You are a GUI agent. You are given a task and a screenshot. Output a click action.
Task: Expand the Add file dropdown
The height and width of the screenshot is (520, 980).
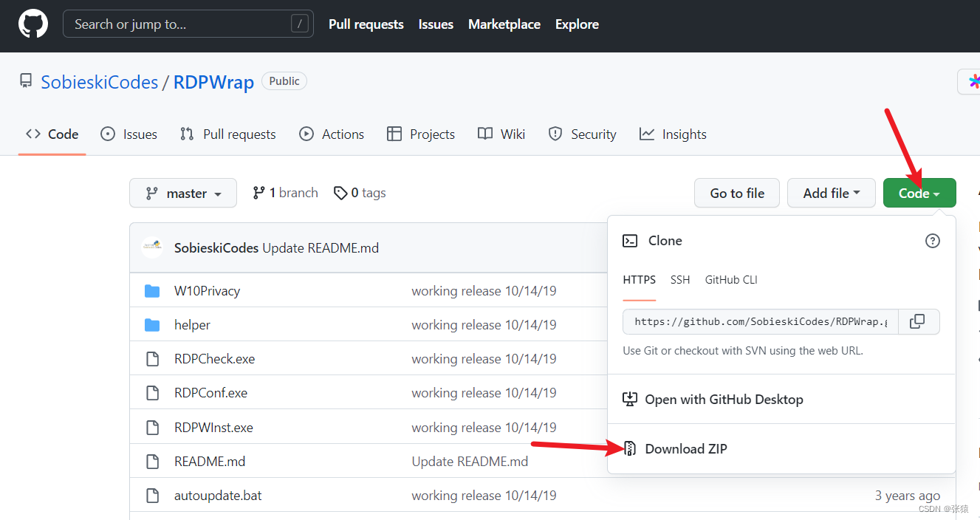831,194
